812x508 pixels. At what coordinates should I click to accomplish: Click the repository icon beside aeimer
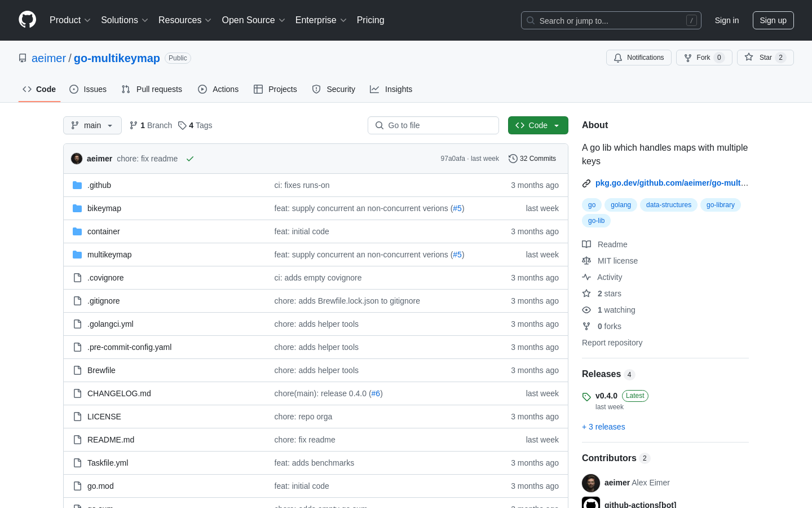[23, 58]
